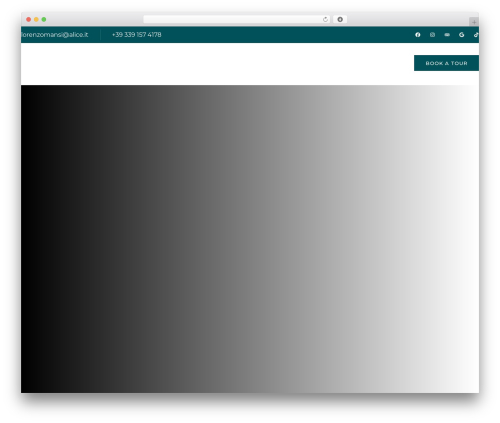This screenshot has height=423, width=500.
Task: Focus the browser address bar
Action: tap(237, 19)
